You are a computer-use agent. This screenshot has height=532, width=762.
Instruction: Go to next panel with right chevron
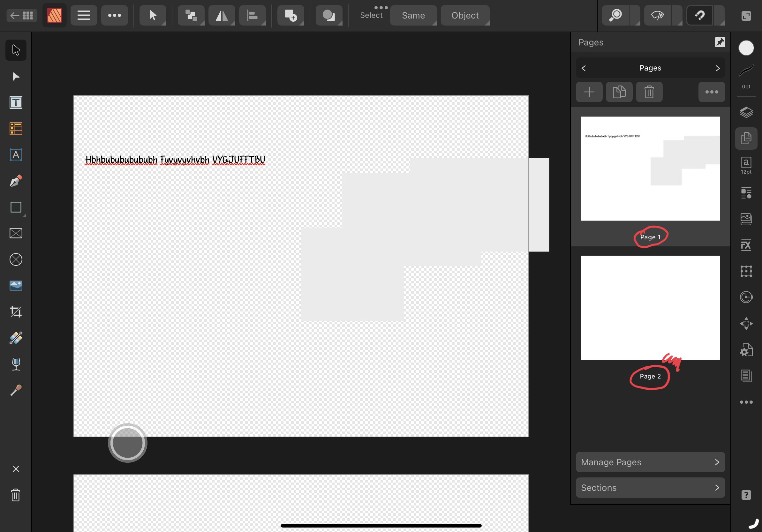click(718, 68)
